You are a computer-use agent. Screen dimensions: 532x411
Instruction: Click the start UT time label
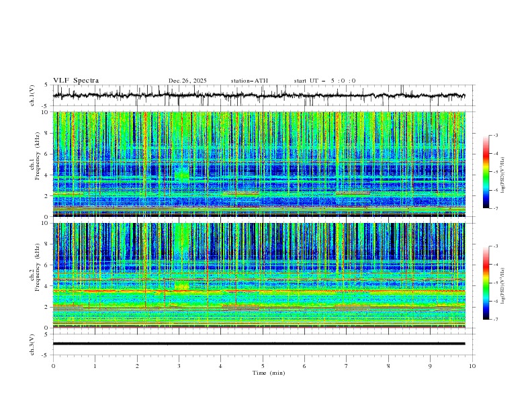tap(324, 81)
